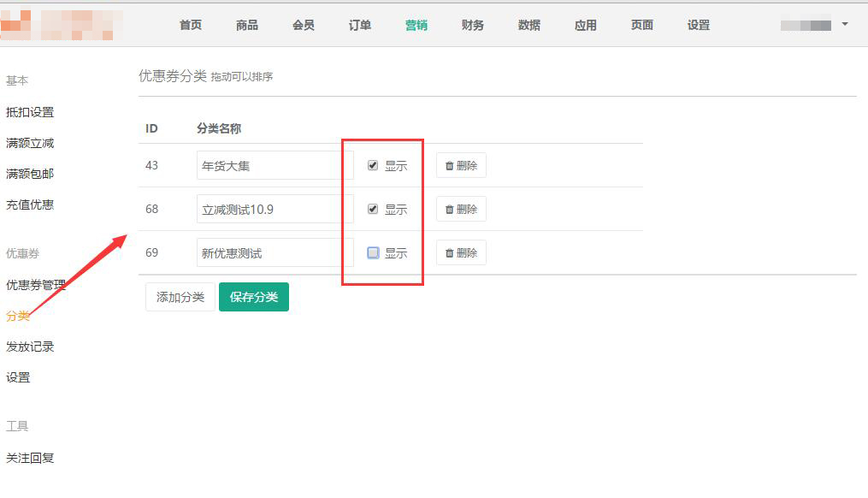This screenshot has height=498, width=868.
Task: Edit the 新优惠测试 category name field
Action: coord(275,253)
